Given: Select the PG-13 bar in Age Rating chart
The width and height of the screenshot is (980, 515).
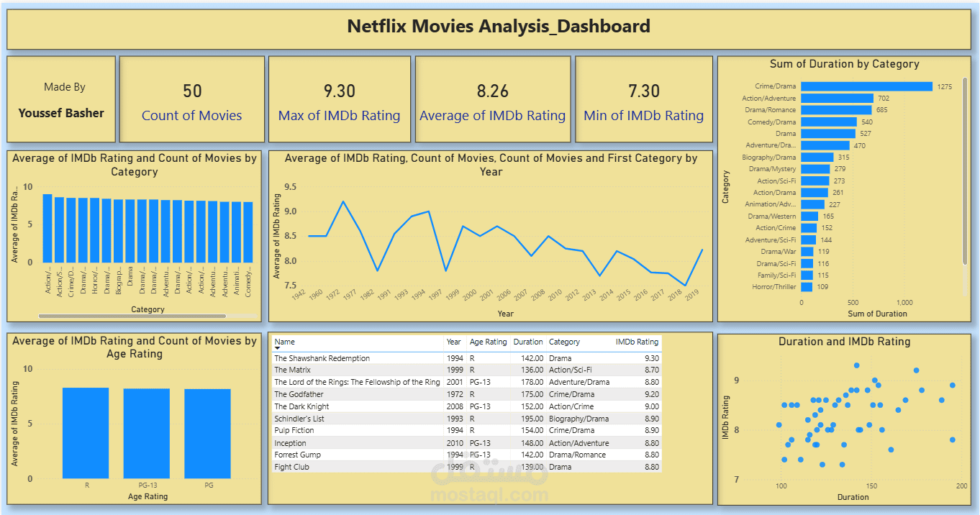Looking at the screenshot, I should point(147,434).
